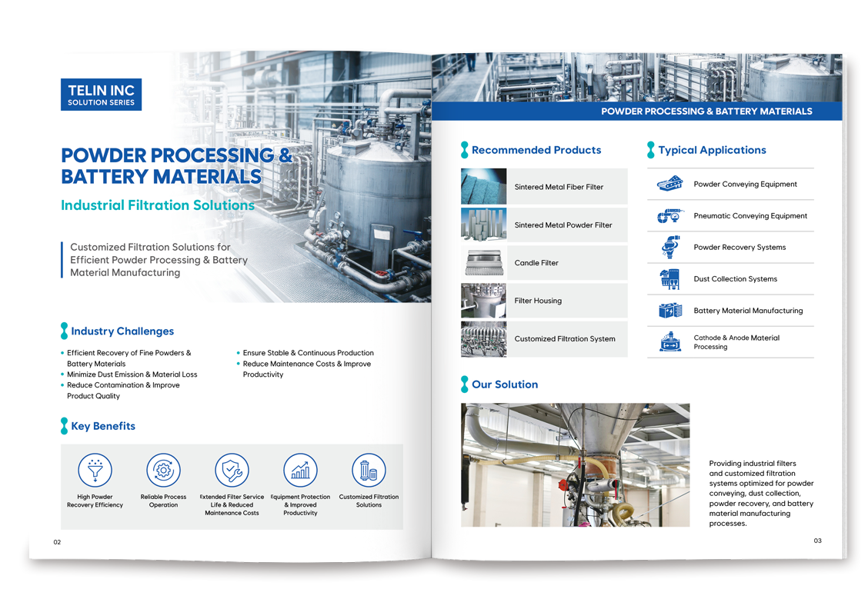This screenshot has width=868, height=609.
Task: Click the Filter Housing product label
Action: pyautogui.click(x=538, y=301)
